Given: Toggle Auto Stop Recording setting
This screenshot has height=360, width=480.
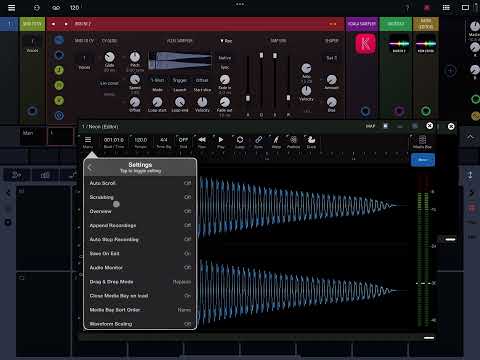Looking at the screenshot, I should (140, 239).
